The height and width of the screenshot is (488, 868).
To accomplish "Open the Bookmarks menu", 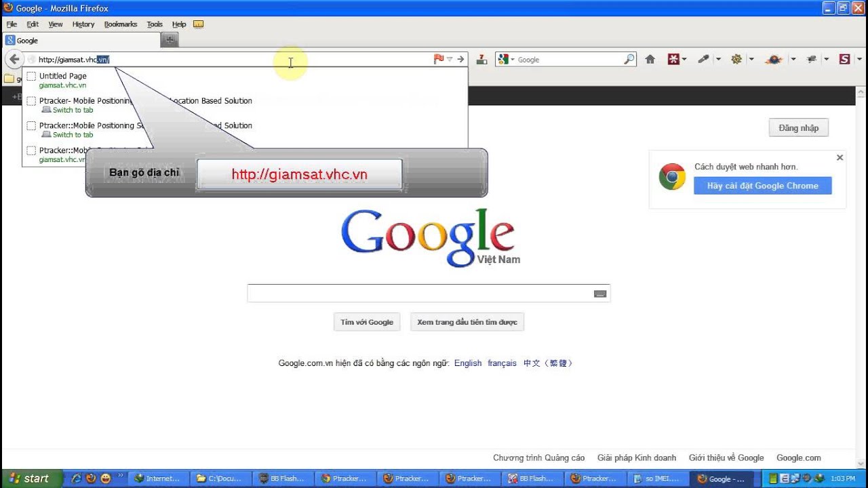I will [x=121, y=24].
